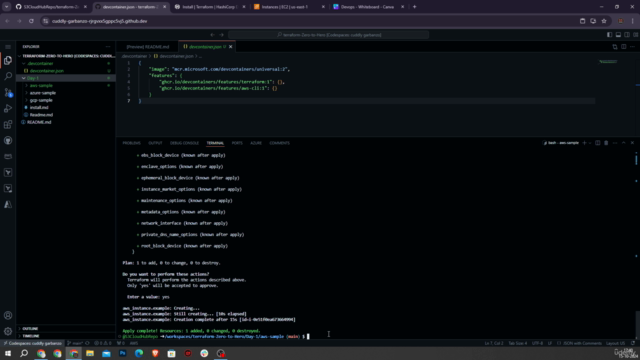Switch to the Ports panel tab
This screenshot has height=360, width=640.
point(237,143)
